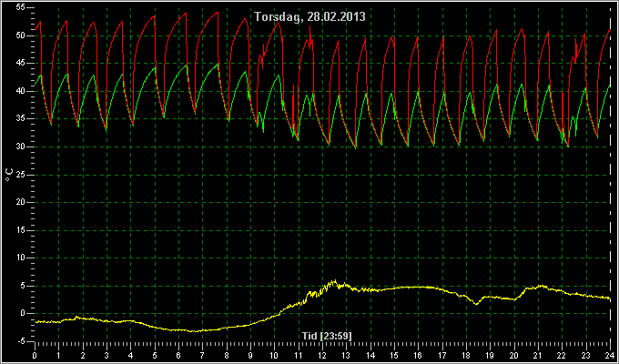Image resolution: width=619 pixels, height=364 pixels.
Task: Click hour "19" on the time axis
Action: [x=491, y=355]
